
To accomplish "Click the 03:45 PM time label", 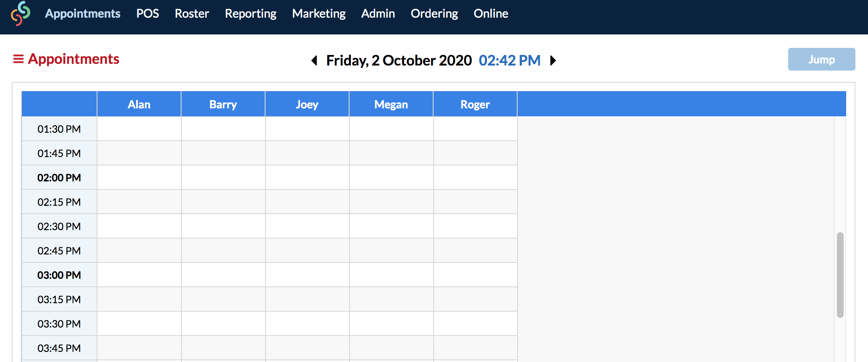I will coord(59,348).
